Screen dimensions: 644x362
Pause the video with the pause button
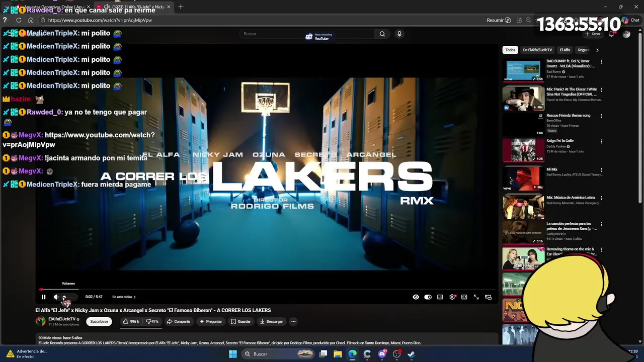click(43, 297)
